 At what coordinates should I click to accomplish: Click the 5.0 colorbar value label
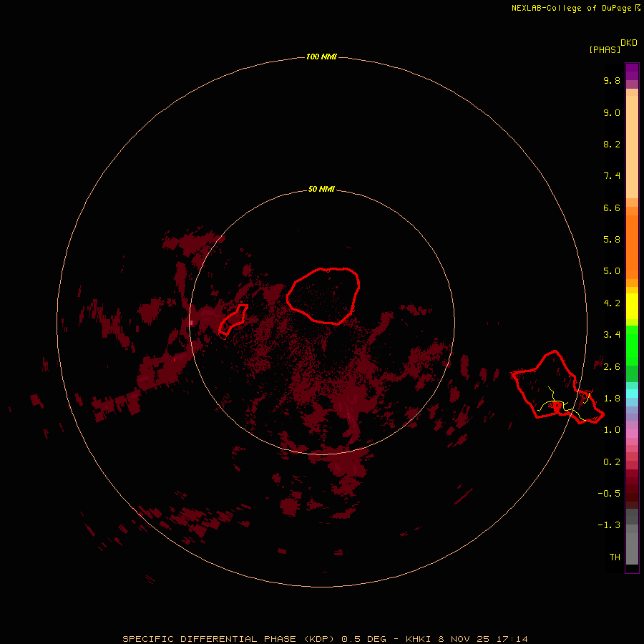(612, 271)
